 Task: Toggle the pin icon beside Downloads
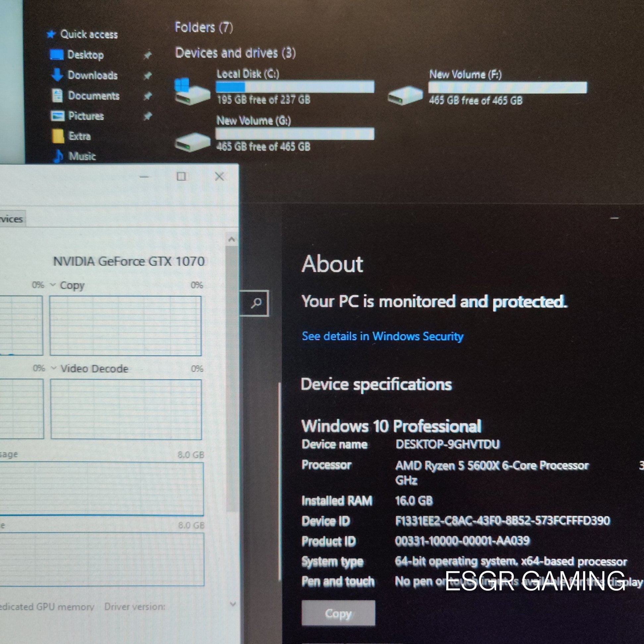tap(147, 76)
